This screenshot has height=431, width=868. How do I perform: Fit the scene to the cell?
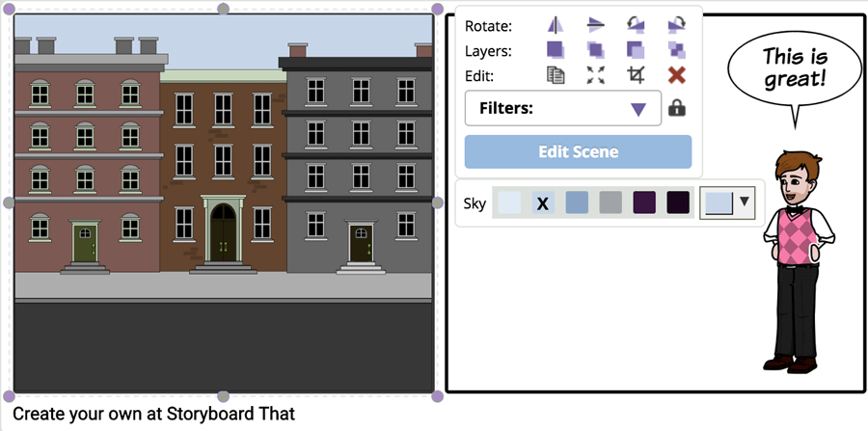pyautogui.click(x=596, y=75)
